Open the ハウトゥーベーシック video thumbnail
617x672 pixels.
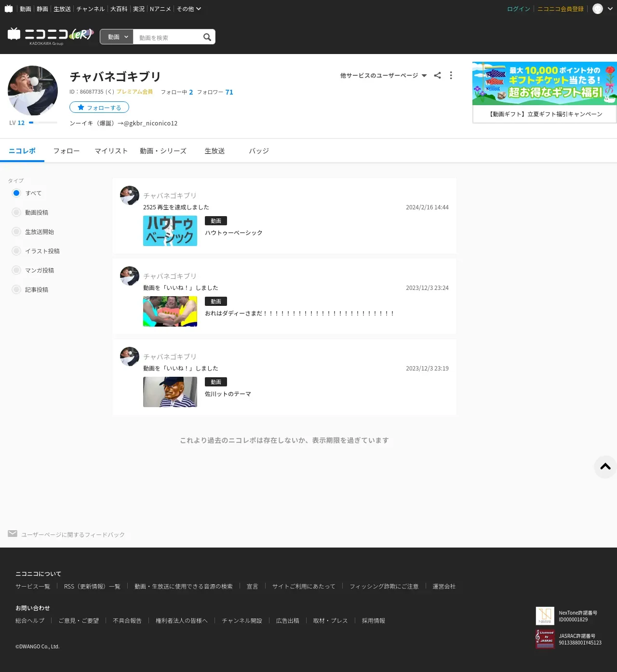click(x=170, y=231)
